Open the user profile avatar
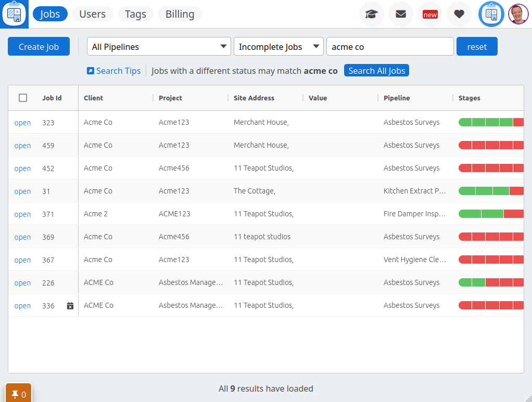The height and width of the screenshot is (402, 532). [518, 15]
